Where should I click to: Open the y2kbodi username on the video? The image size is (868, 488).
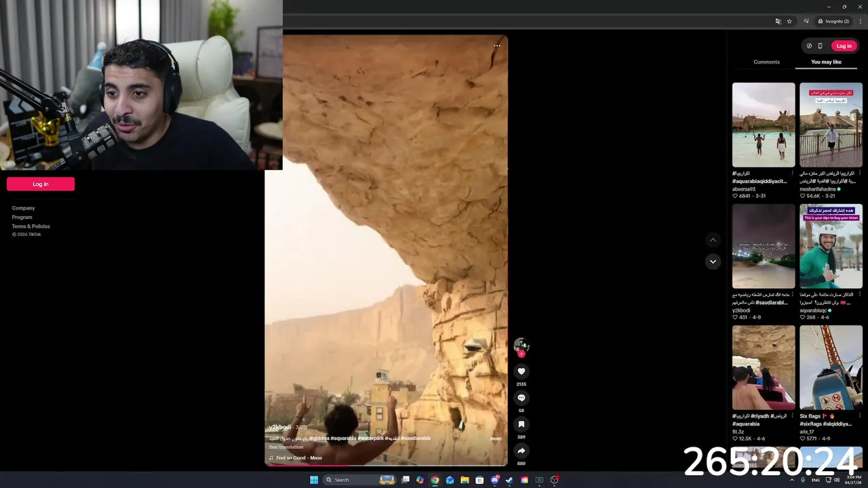(279, 427)
